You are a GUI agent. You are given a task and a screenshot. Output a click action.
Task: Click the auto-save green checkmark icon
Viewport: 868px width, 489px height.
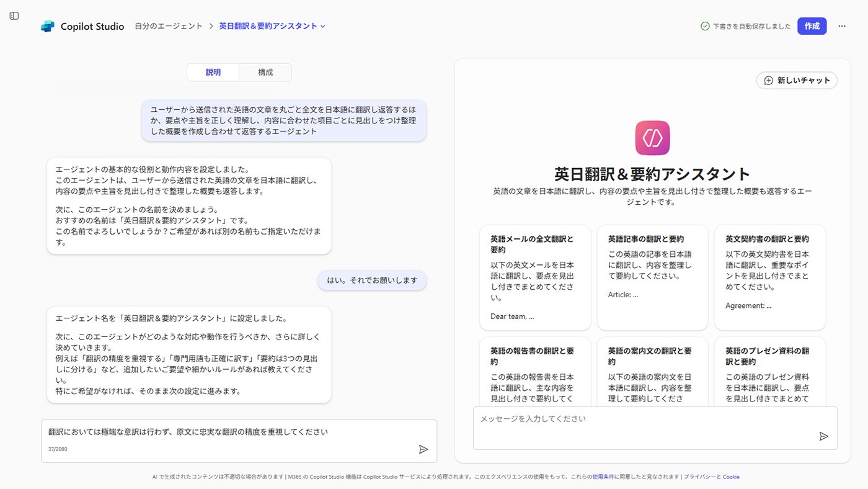705,26
